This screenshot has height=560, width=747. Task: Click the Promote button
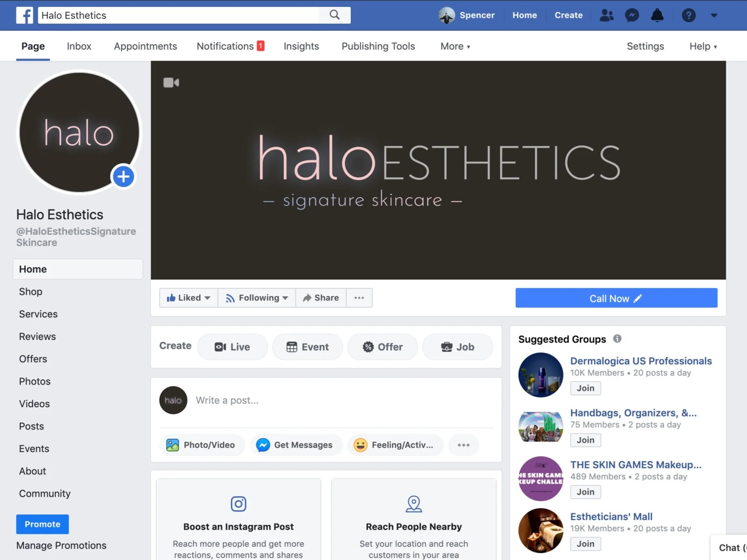coord(42,524)
